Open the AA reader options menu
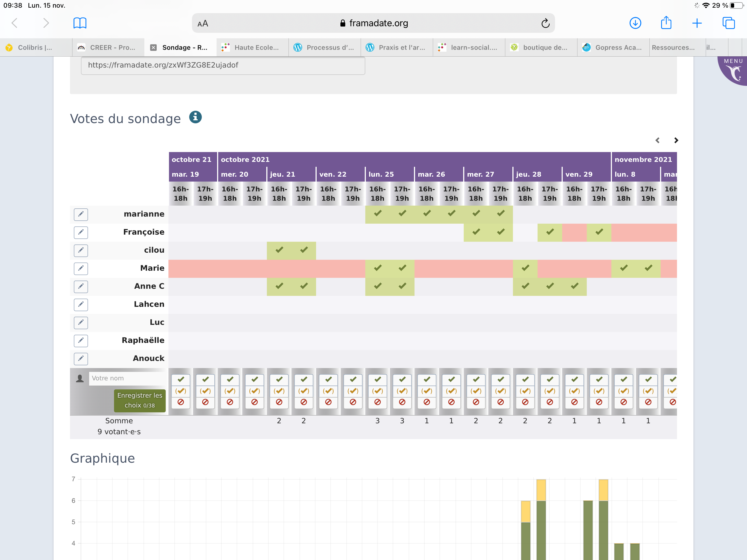 pyautogui.click(x=203, y=24)
